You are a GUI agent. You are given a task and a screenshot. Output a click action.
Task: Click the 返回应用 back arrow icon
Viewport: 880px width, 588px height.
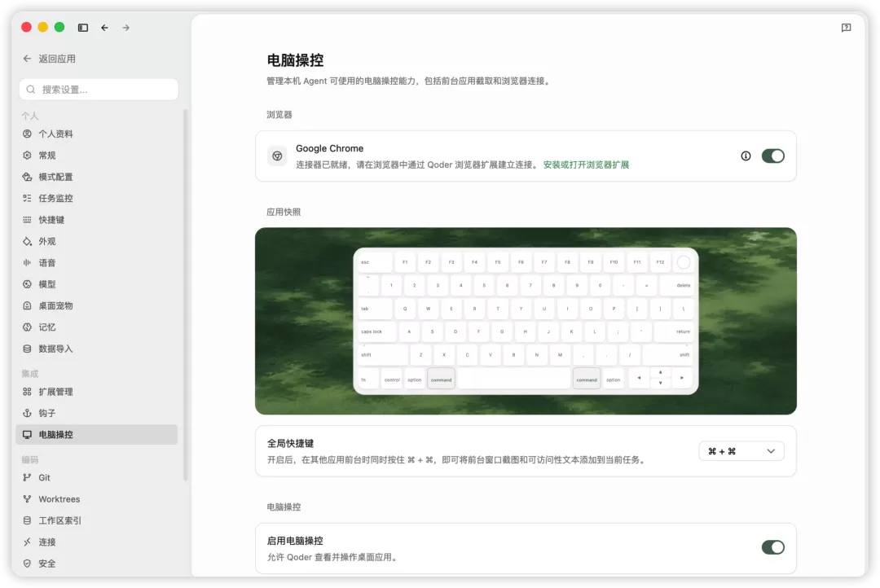(27, 59)
